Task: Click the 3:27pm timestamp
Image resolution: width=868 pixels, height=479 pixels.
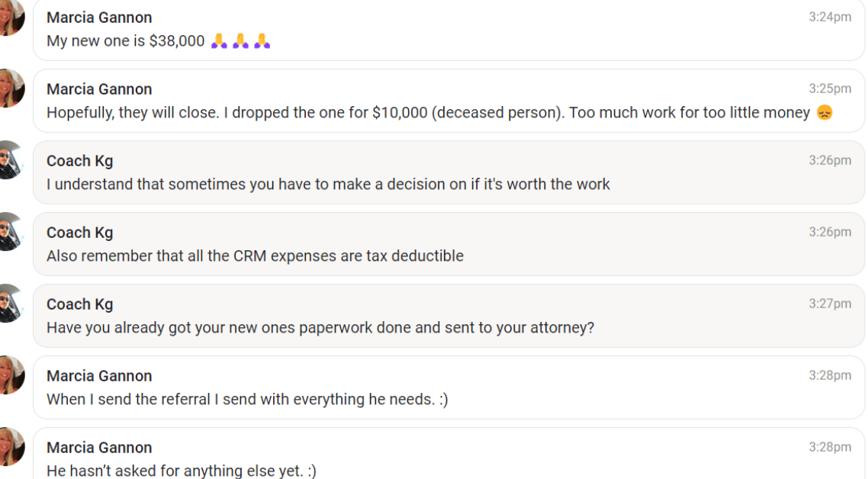Action: (x=830, y=304)
